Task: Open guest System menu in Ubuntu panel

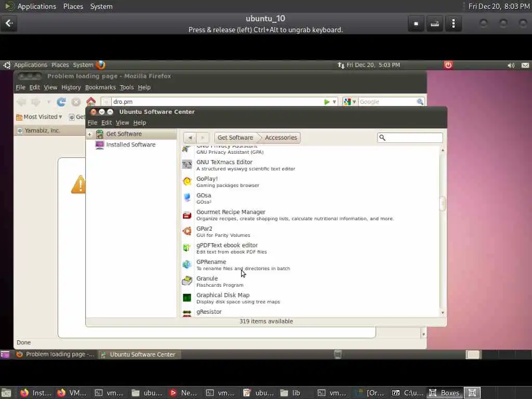Action: point(83,65)
